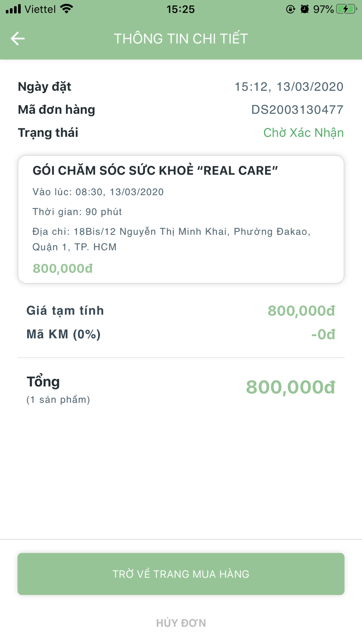362x644 pixels.
Task: Tap the Mã KM (0%) promo row
Action: coord(181,334)
